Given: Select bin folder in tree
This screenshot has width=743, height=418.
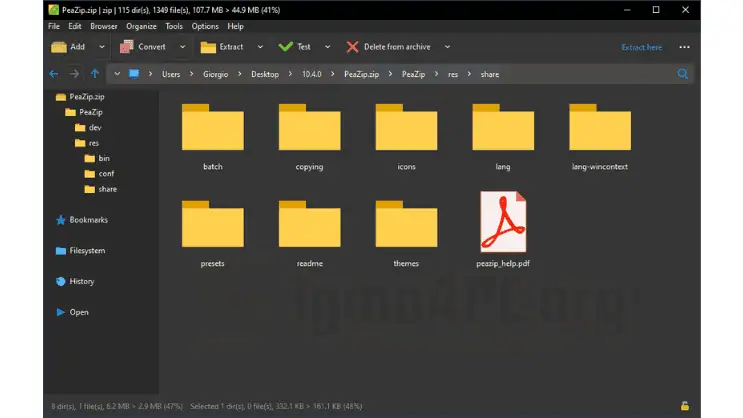Looking at the screenshot, I should [x=98, y=158].
